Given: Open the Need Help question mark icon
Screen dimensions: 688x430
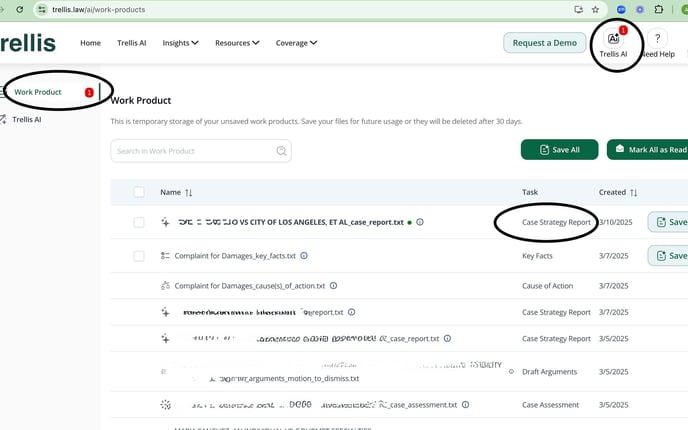Looking at the screenshot, I should pyautogui.click(x=657, y=39).
